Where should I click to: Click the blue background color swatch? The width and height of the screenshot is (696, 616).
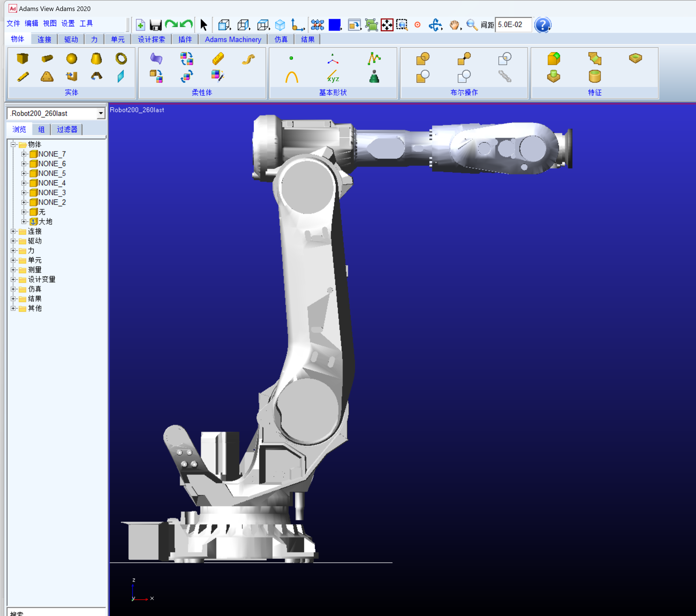334,25
